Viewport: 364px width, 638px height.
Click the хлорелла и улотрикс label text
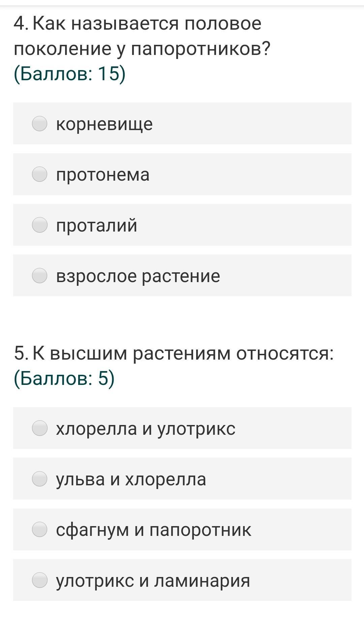(x=146, y=429)
